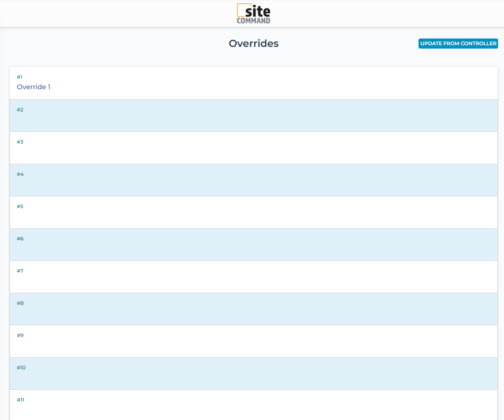Click the #6 number label
504x420 pixels.
20,239
